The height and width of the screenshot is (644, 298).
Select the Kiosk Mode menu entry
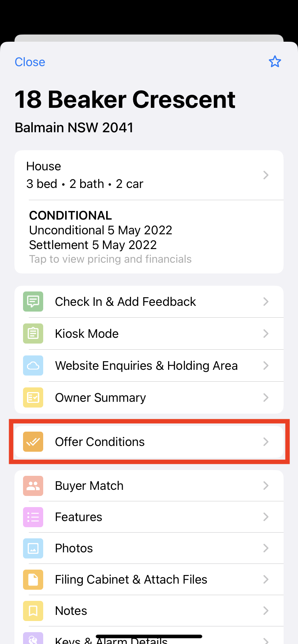coord(149,333)
